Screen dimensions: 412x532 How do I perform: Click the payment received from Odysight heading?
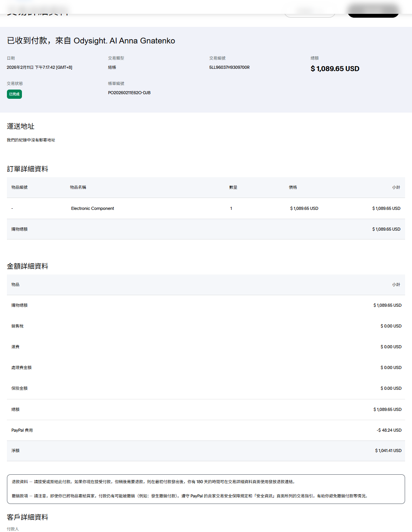click(x=91, y=41)
